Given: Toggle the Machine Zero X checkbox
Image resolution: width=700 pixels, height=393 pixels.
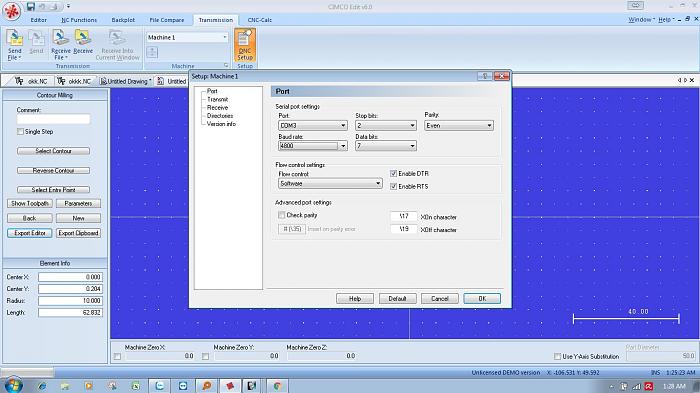Looking at the screenshot, I should pos(117,356).
